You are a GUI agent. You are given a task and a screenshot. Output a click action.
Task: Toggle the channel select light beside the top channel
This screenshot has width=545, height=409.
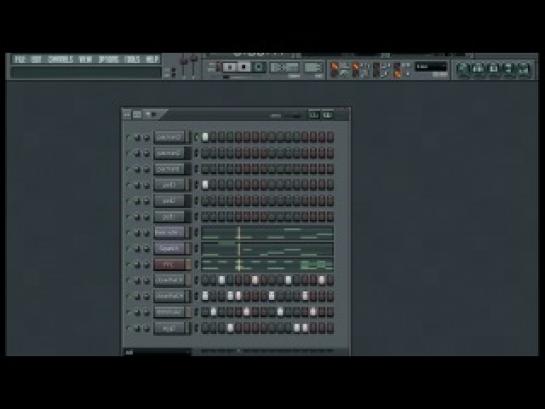pyautogui.click(x=196, y=137)
